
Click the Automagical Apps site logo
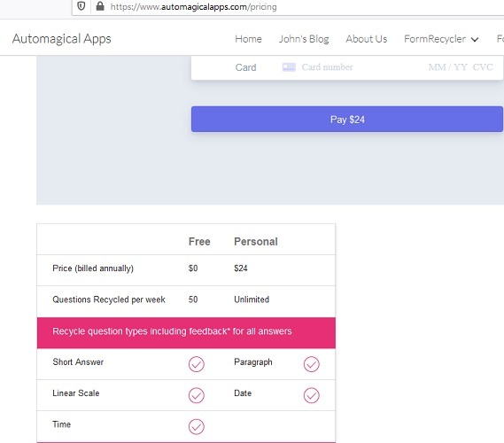(62, 39)
